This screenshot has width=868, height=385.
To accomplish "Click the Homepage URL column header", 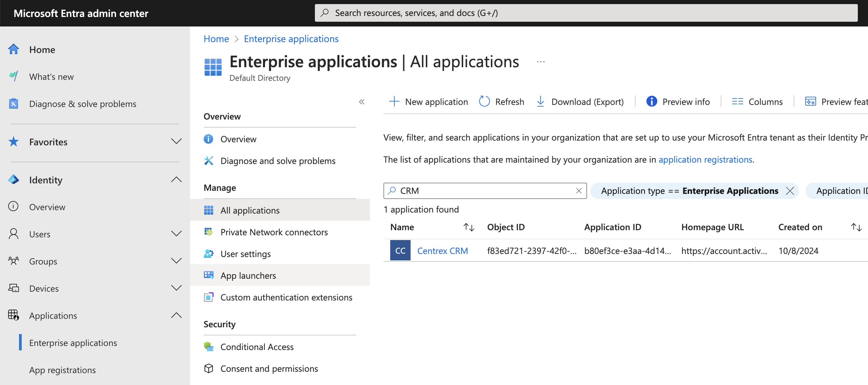I will [x=713, y=227].
